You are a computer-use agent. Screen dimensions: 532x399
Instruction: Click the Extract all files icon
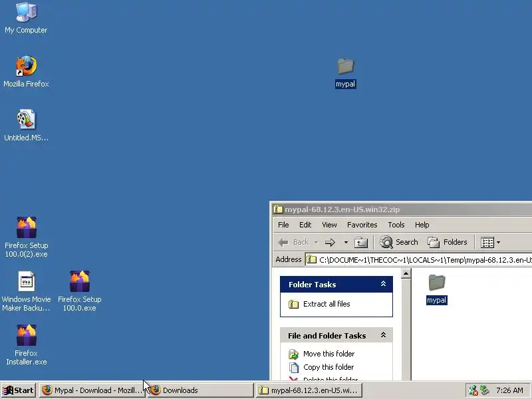click(293, 305)
